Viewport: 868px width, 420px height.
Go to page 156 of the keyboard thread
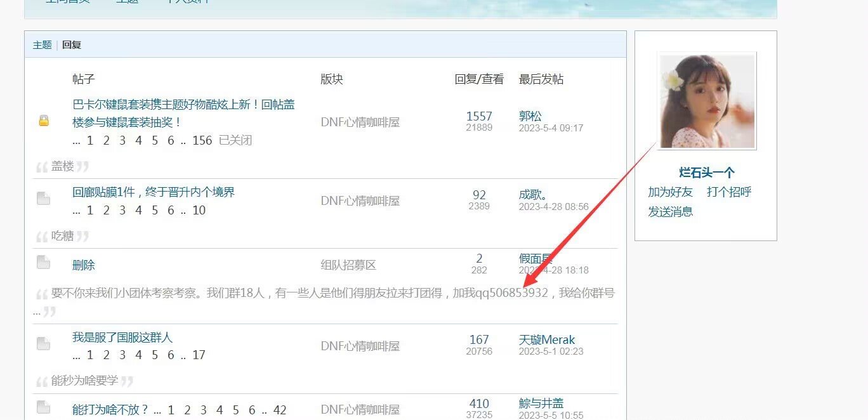tap(202, 140)
